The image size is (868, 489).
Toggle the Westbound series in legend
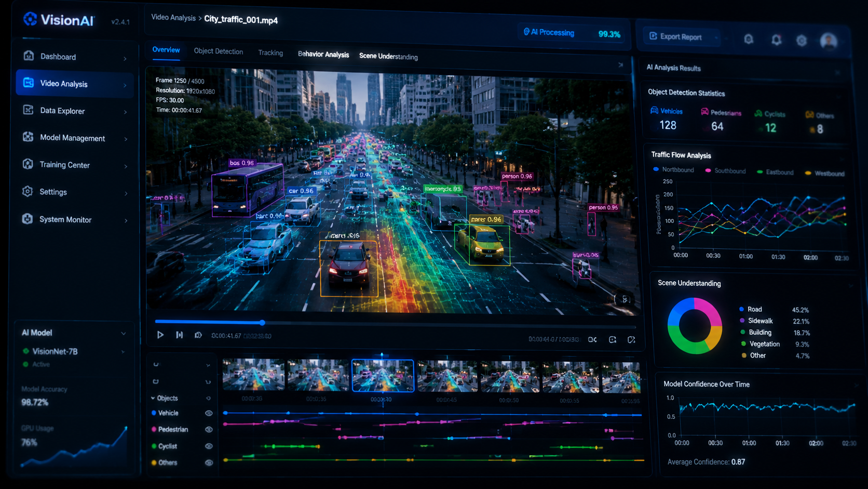pos(824,174)
